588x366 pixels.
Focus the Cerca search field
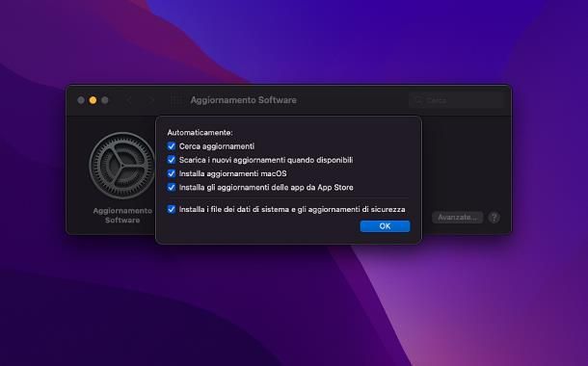tap(456, 100)
